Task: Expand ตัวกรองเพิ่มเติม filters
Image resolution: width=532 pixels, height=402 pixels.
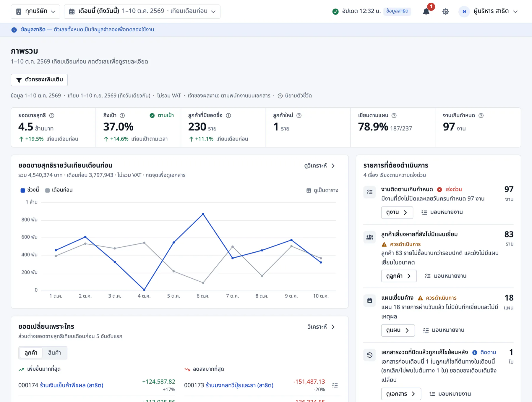Action: coord(39,80)
